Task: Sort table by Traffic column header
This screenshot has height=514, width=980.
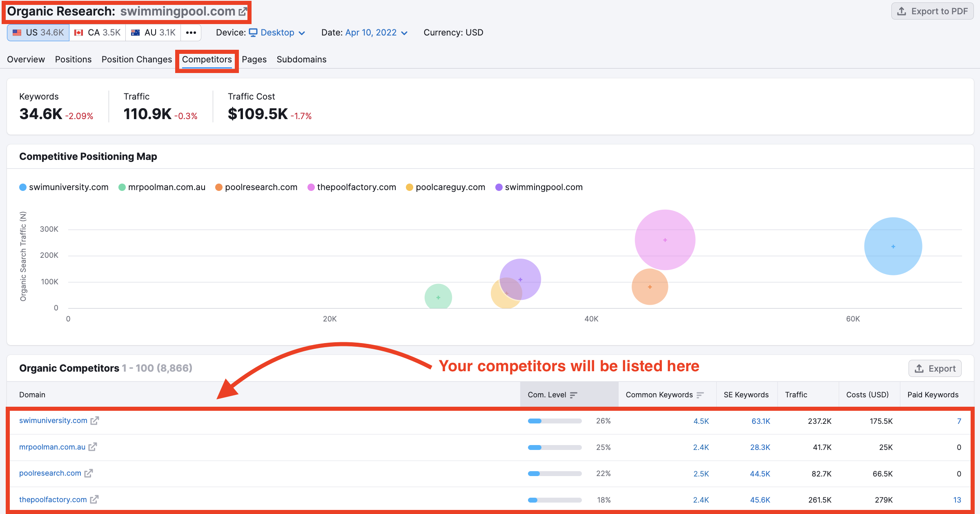Action: (796, 395)
